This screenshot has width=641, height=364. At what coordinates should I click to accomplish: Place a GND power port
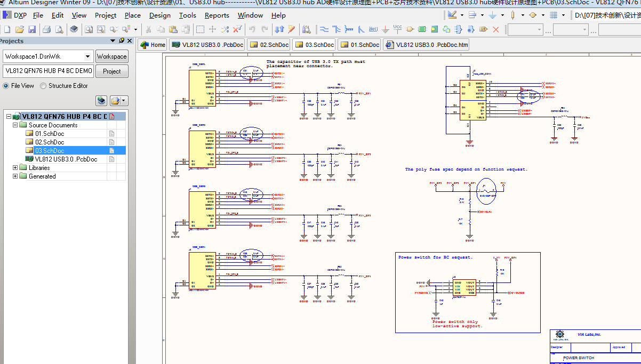[x=386, y=29]
